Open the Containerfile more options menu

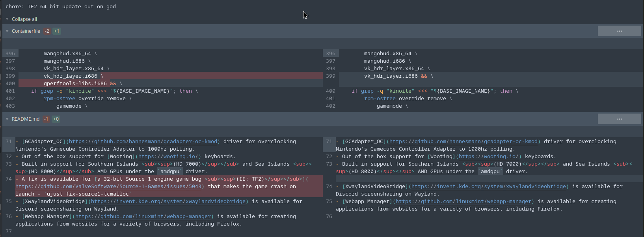619,31
